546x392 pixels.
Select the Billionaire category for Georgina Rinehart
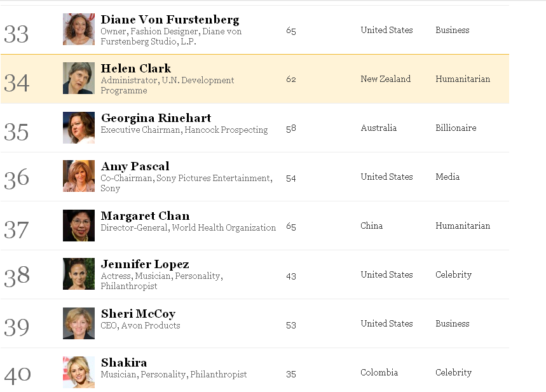click(x=456, y=128)
